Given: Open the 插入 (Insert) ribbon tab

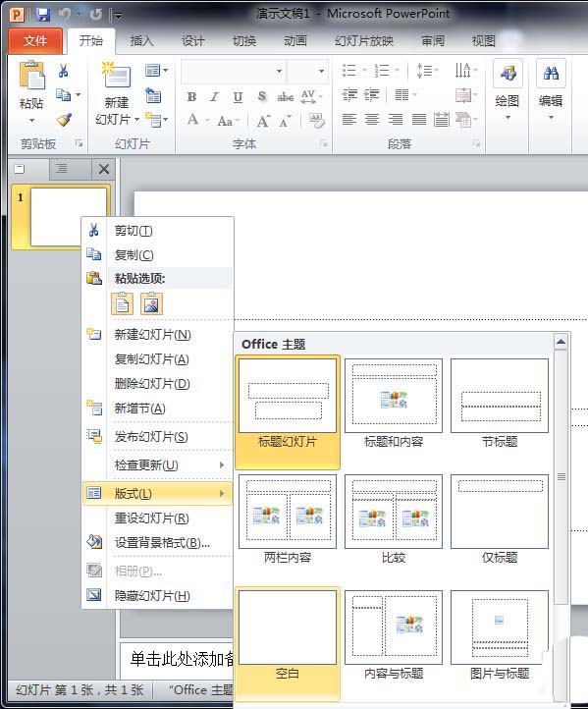Looking at the screenshot, I should coord(142,41).
